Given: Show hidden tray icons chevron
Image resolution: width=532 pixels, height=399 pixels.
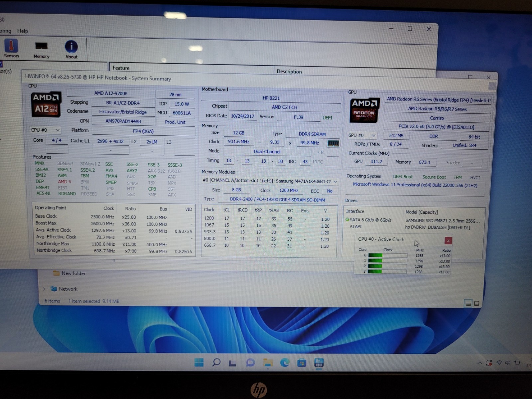Looking at the screenshot, I should click(479, 363).
